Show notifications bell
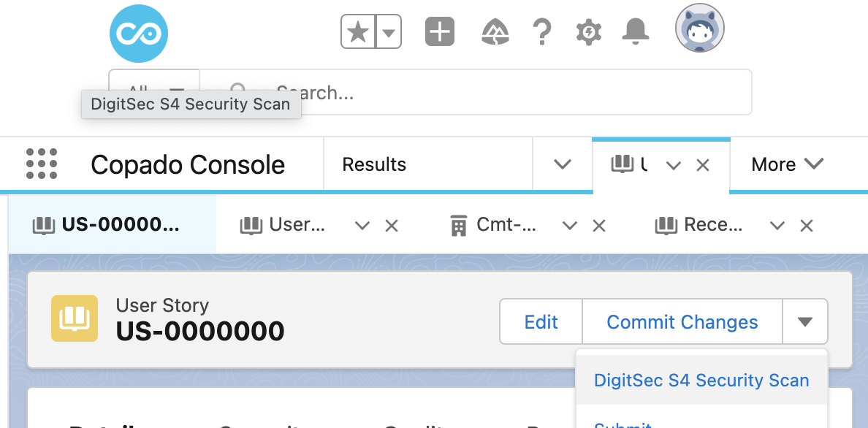This screenshot has width=868, height=428. [635, 31]
